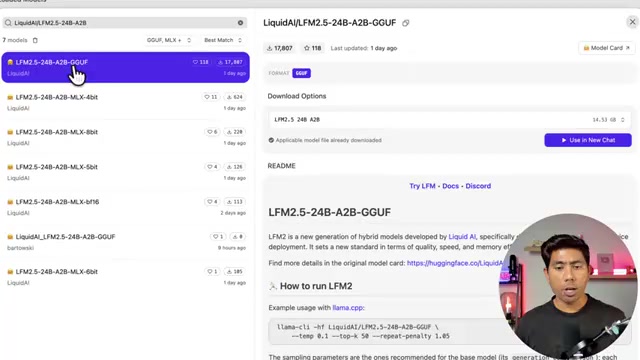Click the magnifier search icon

click(x=8, y=23)
